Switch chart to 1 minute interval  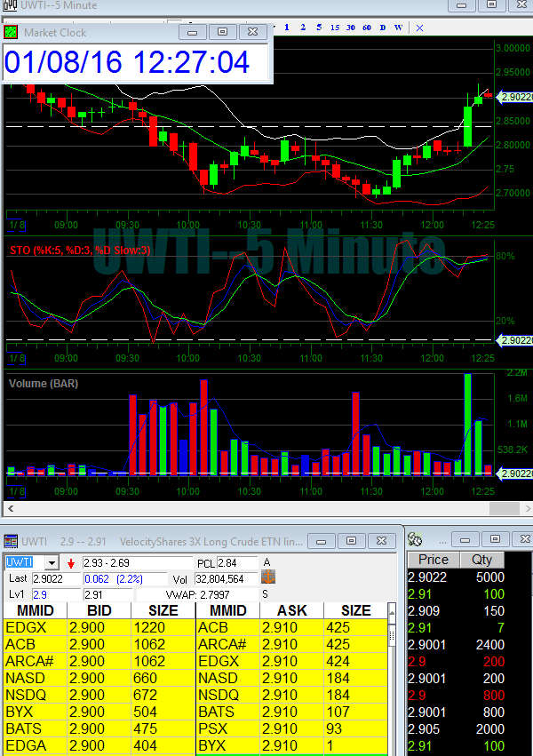pos(287,28)
